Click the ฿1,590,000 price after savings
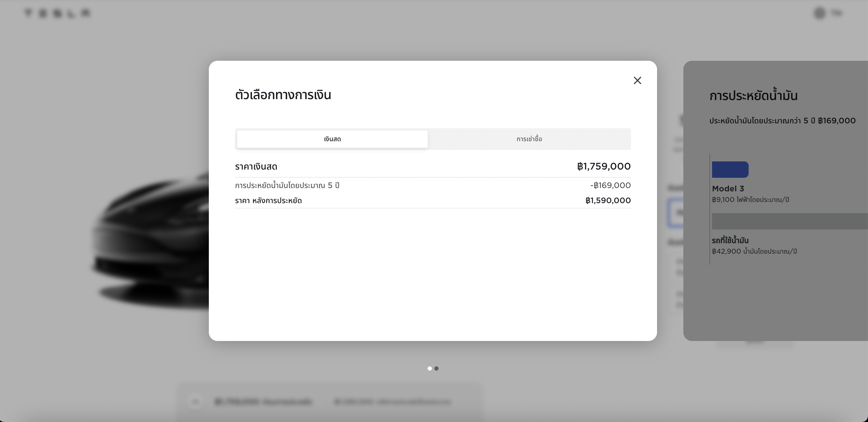This screenshot has width=868, height=422. click(608, 200)
